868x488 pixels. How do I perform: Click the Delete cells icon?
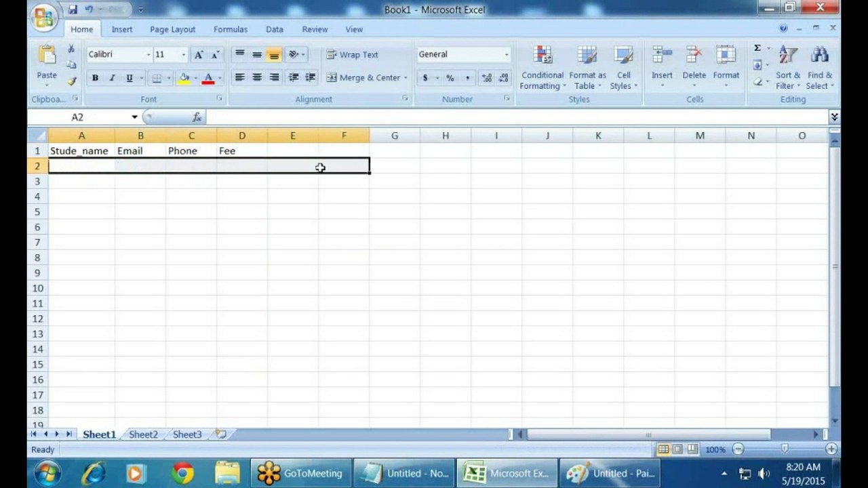click(x=694, y=55)
